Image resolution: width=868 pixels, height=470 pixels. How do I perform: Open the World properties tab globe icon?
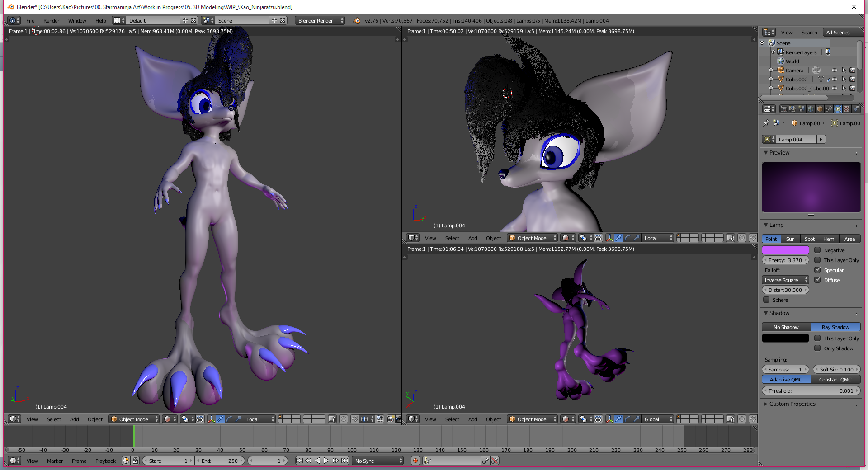(x=811, y=109)
